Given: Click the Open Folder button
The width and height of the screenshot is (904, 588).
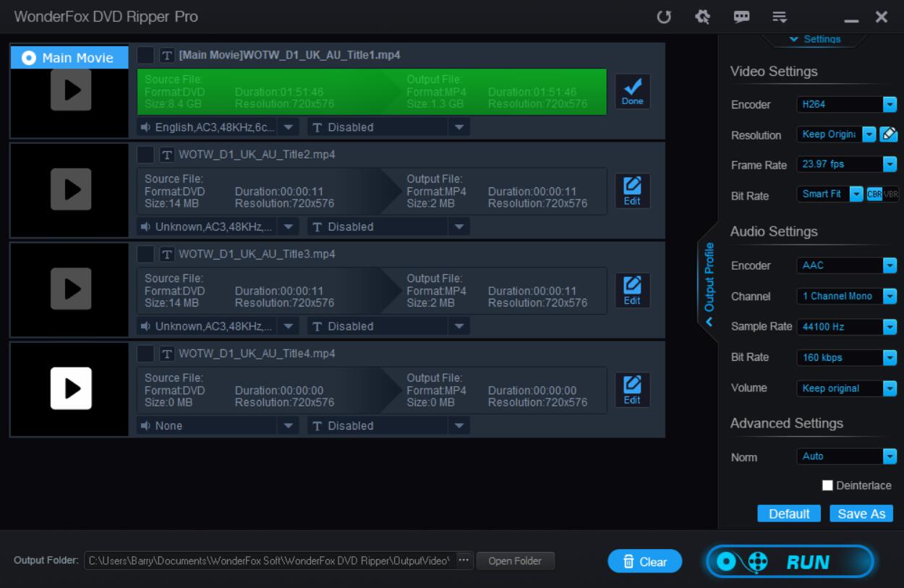Looking at the screenshot, I should 515,561.
